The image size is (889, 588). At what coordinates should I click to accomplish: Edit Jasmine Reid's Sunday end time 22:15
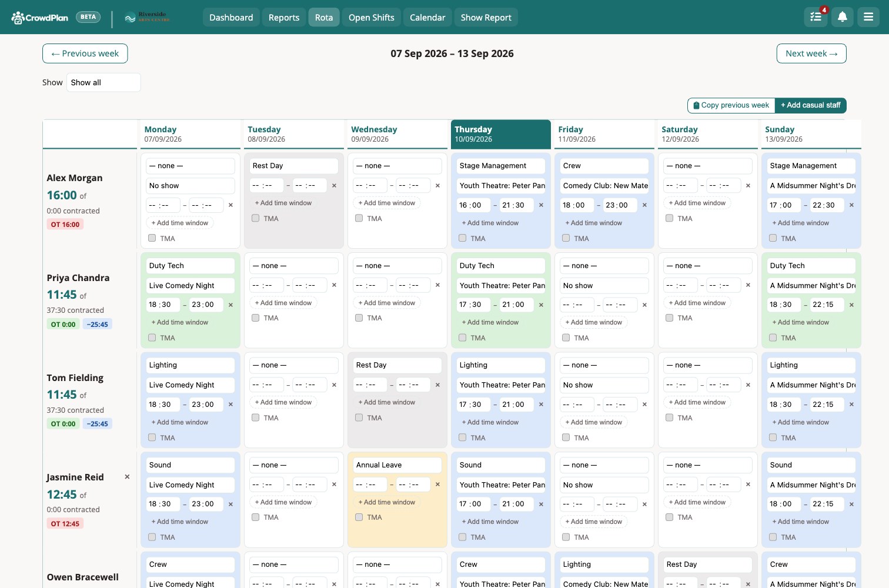pos(826,504)
